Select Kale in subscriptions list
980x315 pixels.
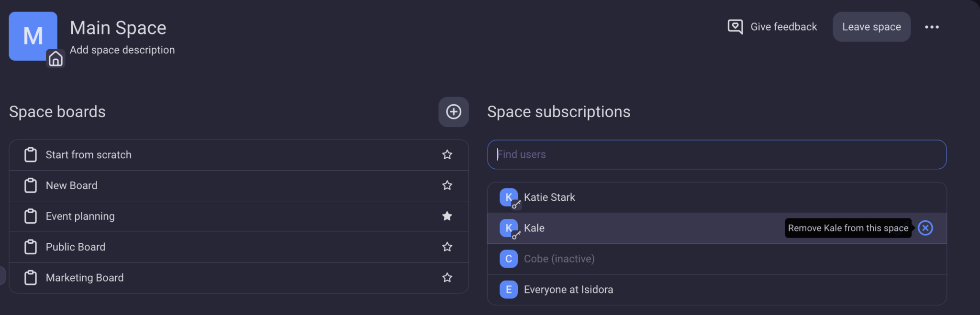click(717, 228)
